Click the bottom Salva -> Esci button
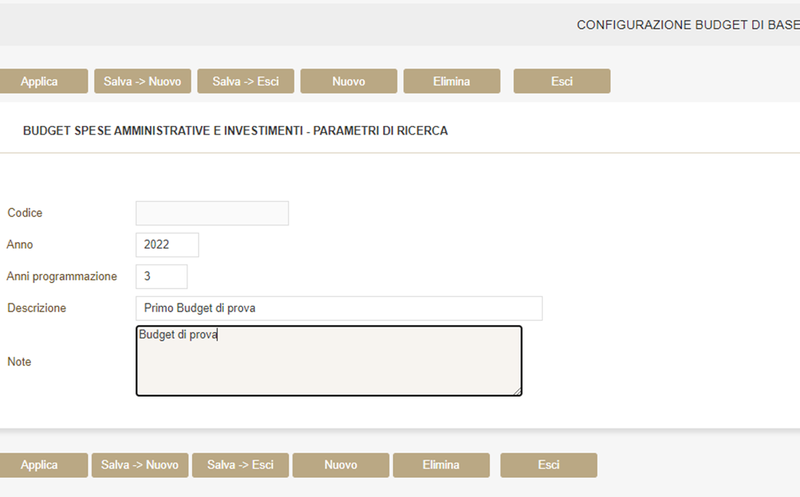Viewport: 800px width, 497px height. tap(240, 465)
